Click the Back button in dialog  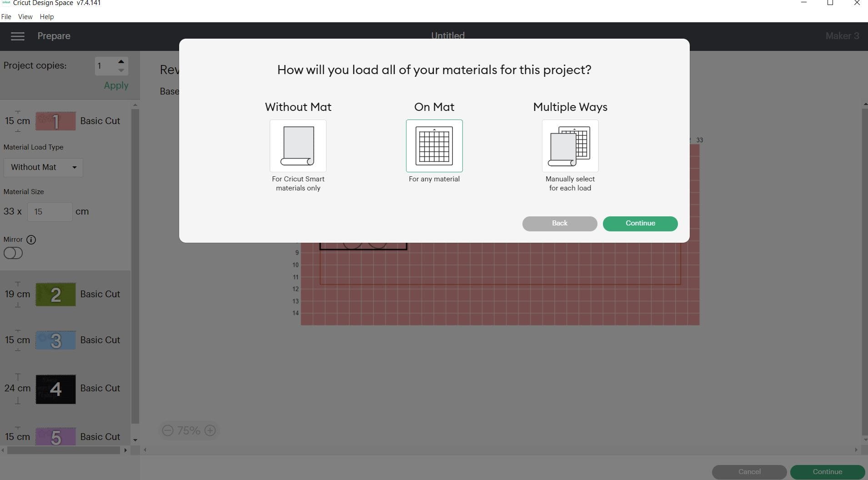pos(560,223)
